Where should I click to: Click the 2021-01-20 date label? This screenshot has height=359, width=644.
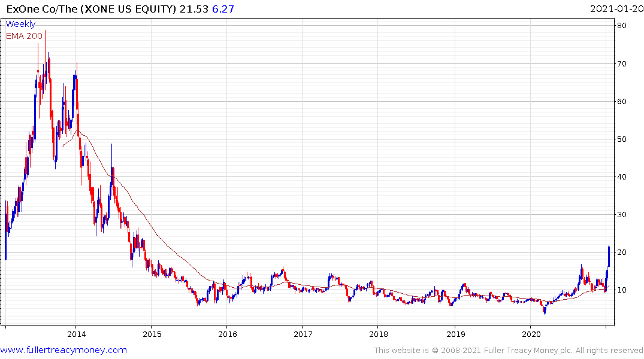pyautogui.click(x=616, y=8)
